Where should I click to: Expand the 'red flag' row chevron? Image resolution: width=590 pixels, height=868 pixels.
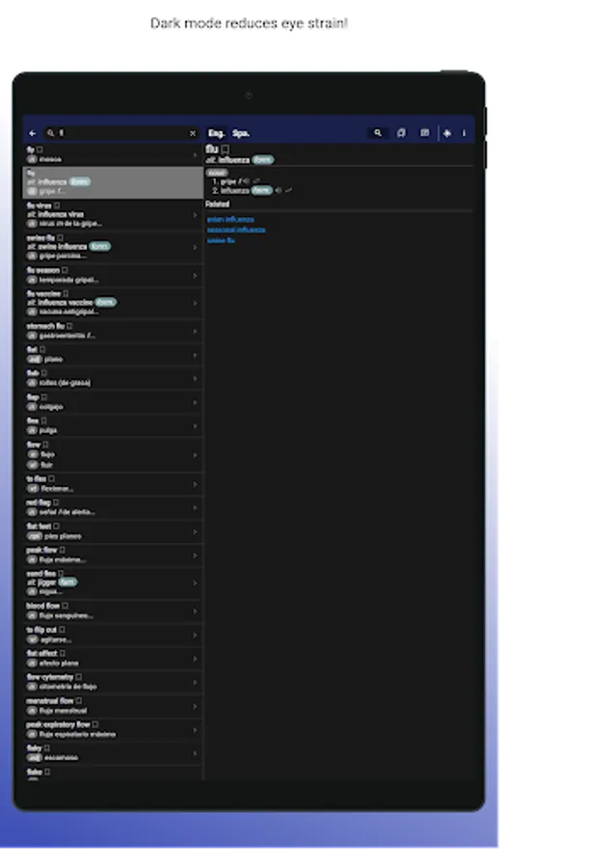pos(195,507)
